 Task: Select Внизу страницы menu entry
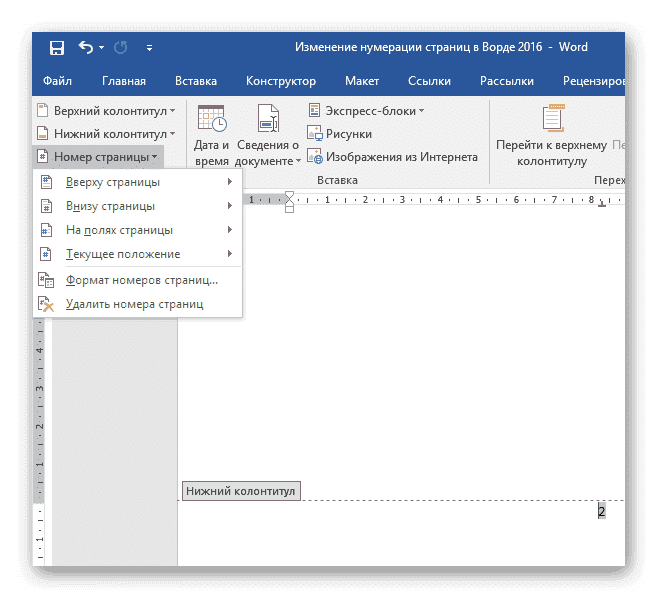coord(110,206)
